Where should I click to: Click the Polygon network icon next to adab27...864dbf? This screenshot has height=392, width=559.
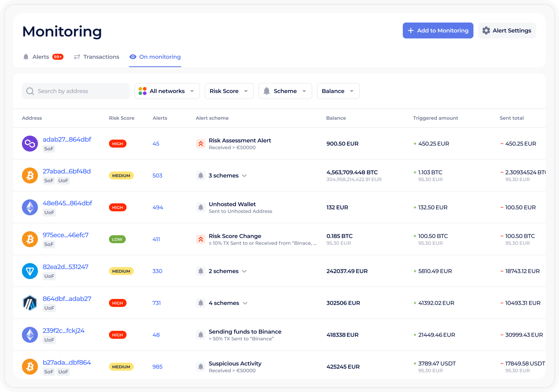(30, 144)
